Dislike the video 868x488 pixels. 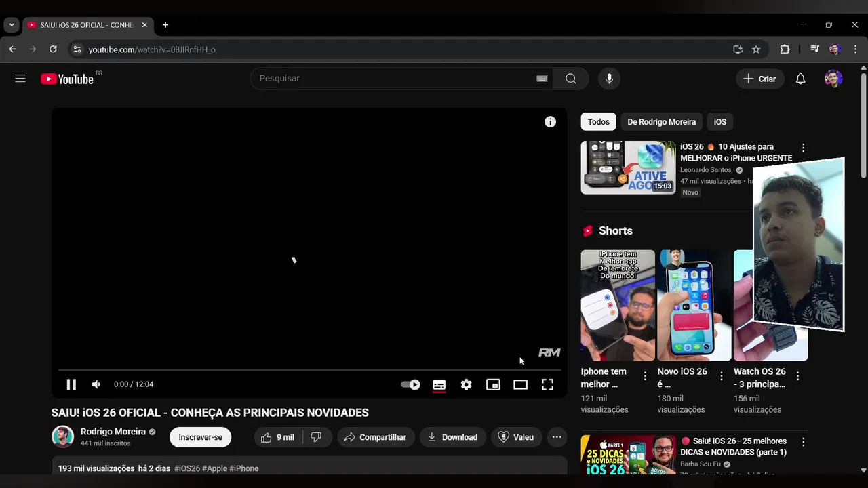coord(316,437)
